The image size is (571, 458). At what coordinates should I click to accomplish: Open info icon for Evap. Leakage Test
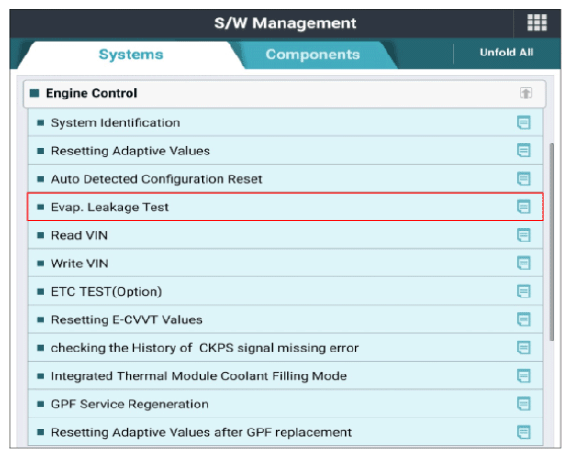click(x=524, y=207)
